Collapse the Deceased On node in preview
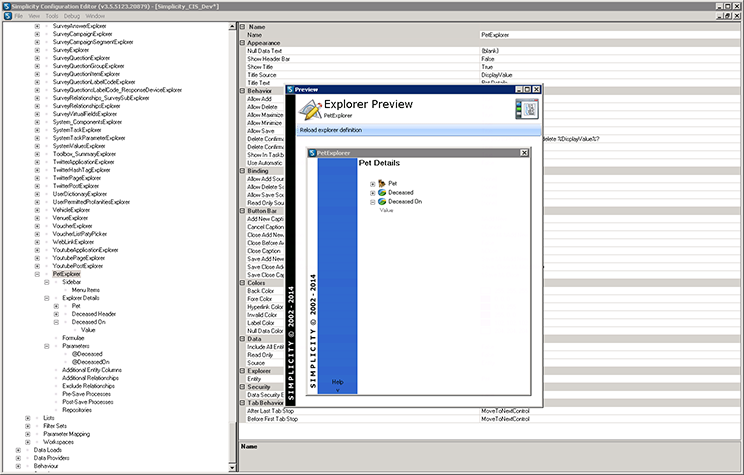This screenshot has height=475, width=744. click(x=372, y=202)
